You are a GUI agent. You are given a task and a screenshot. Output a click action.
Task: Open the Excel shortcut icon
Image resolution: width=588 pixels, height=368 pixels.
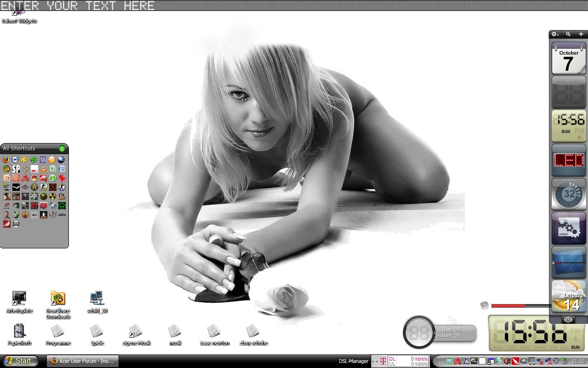[52, 169]
